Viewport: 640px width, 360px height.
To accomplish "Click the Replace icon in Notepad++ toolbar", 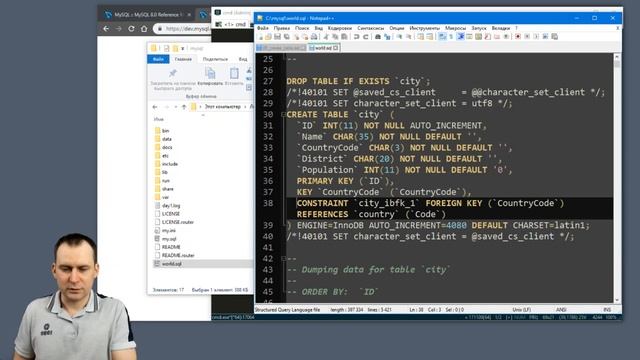I will tap(387, 37).
